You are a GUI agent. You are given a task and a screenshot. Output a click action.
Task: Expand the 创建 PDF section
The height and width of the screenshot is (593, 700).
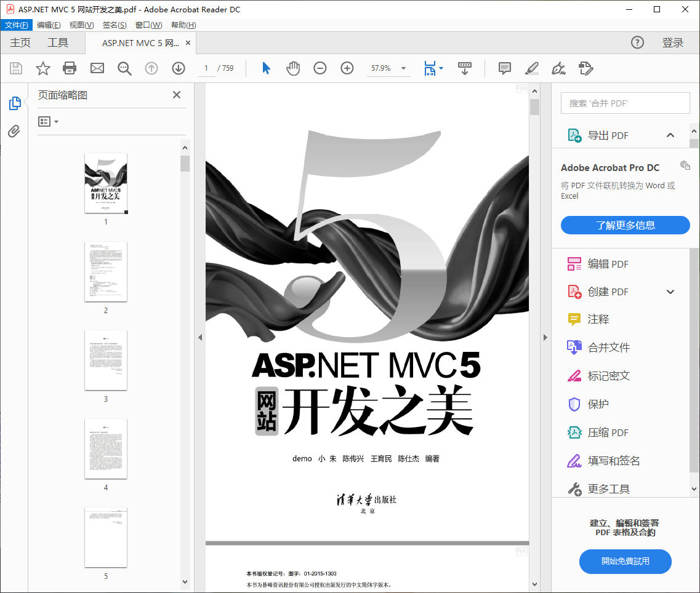pos(670,292)
